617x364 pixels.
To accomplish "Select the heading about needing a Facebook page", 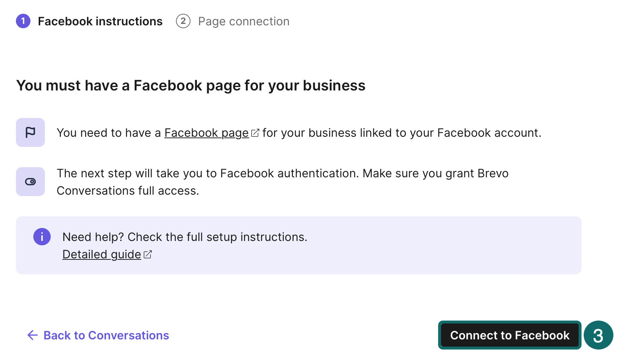I will pos(191,86).
